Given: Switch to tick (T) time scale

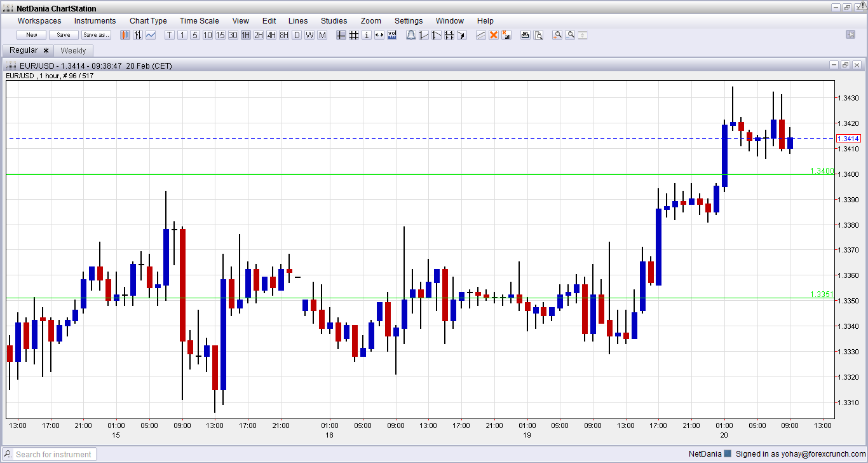Looking at the screenshot, I should click(x=170, y=35).
